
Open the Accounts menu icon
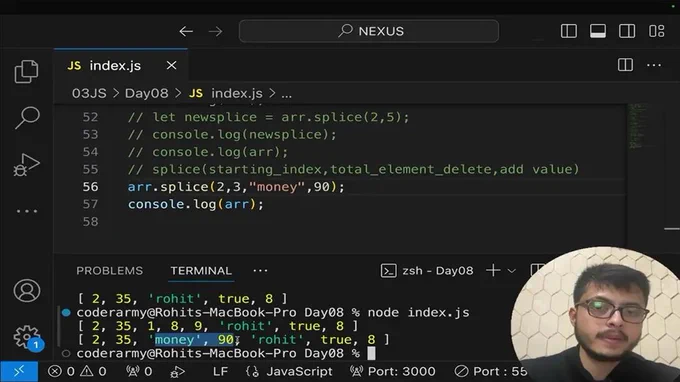pyautogui.click(x=27, y=291)
